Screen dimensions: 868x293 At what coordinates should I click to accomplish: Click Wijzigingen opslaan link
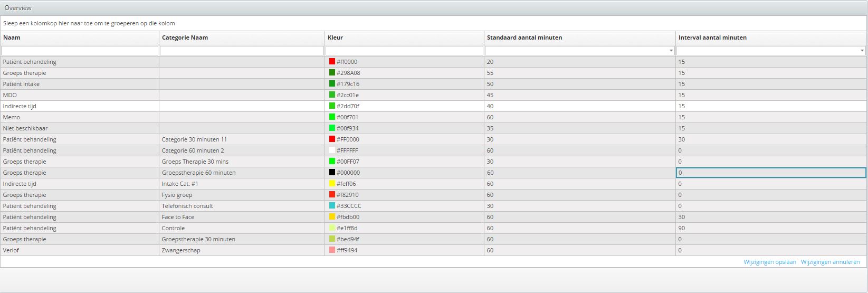pyautogui.click(x=770, y=262)
